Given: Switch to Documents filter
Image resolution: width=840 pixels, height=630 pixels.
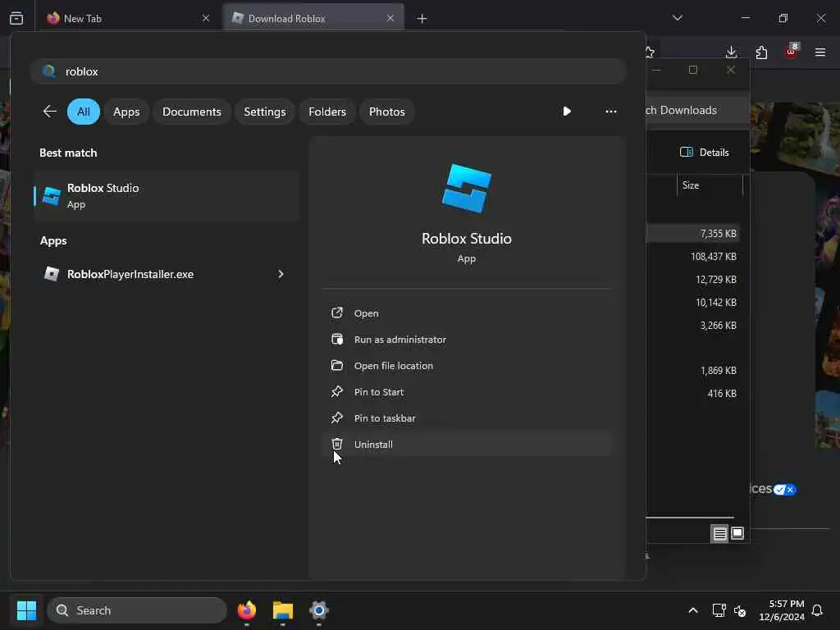Looking at the screenshot, I should (192, 112).
